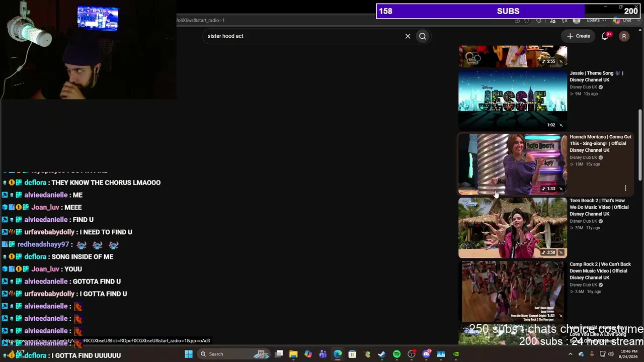Open the Windows Start menu
The height and width of the screenshot is (362, 644).
(189, 354)
